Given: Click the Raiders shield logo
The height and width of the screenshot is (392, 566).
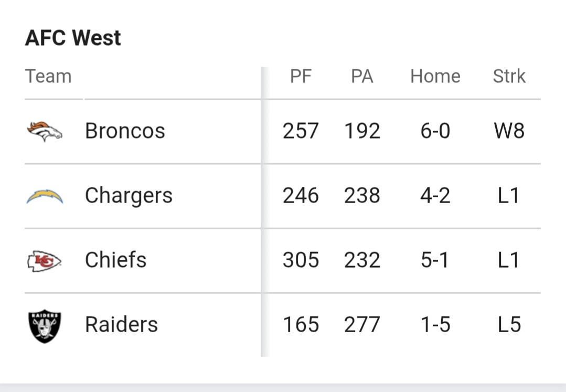Looking at the screenshot, I should [45, 324].
